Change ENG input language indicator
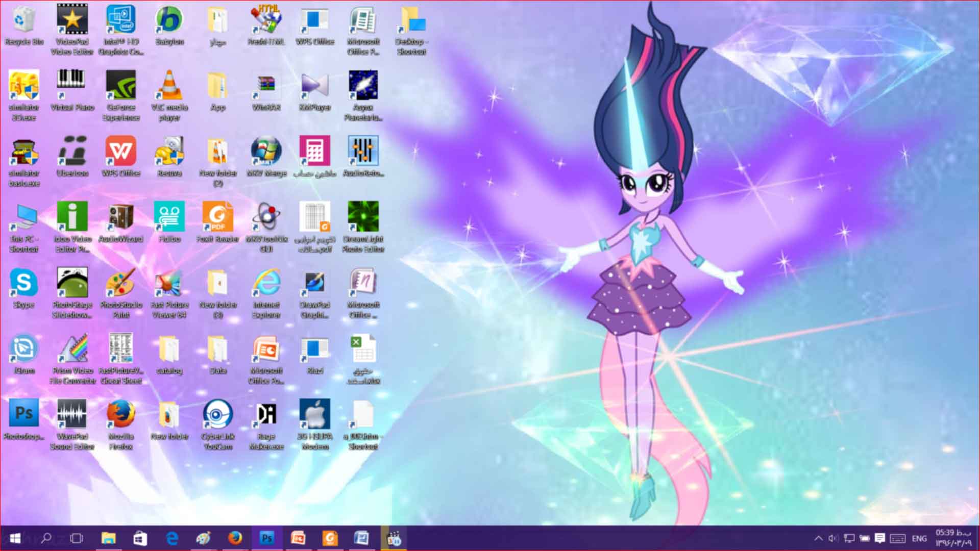The image size is (980, 551). pos(919,538)
